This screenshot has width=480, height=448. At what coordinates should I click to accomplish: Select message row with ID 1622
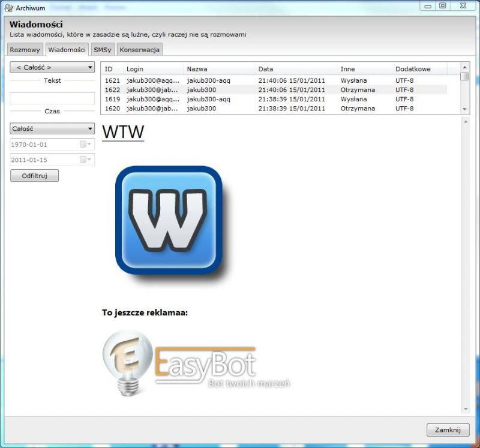click(x=274, y=90)
